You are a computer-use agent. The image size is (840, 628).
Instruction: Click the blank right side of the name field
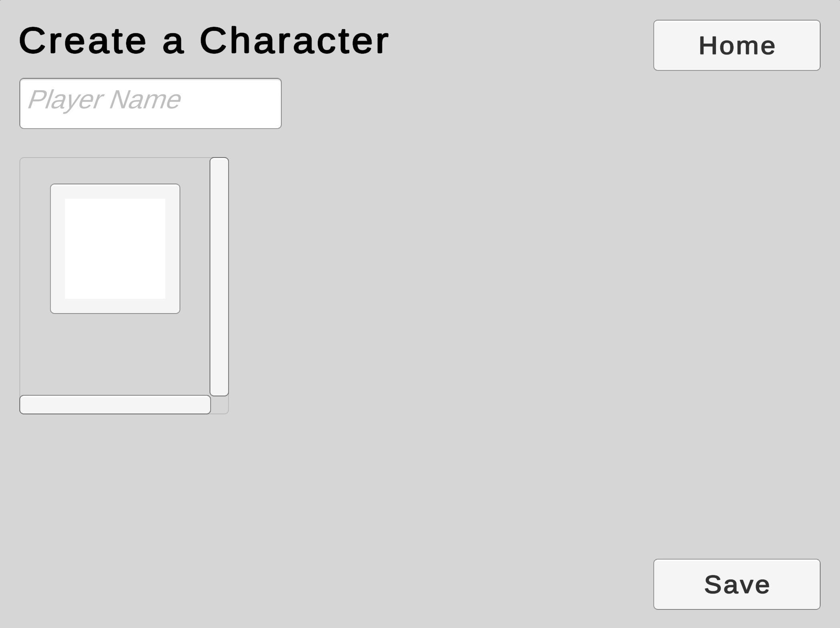coord(240,103)
